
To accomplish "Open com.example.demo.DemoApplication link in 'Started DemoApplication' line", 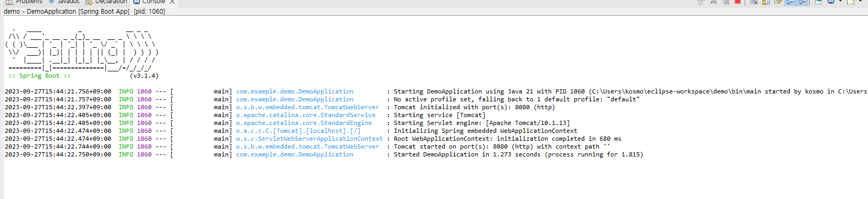I will (x=295, y=154).
